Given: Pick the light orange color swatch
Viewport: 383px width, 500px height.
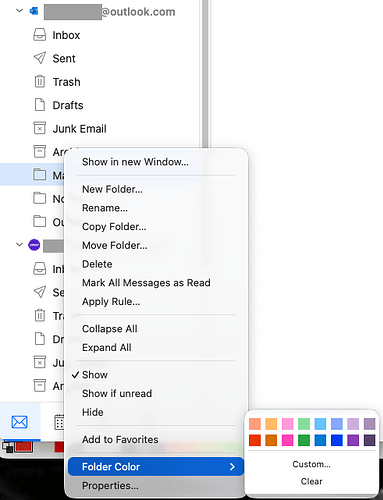Looking at the screenshot, I should pyautogui.click(x=271, y=424).
